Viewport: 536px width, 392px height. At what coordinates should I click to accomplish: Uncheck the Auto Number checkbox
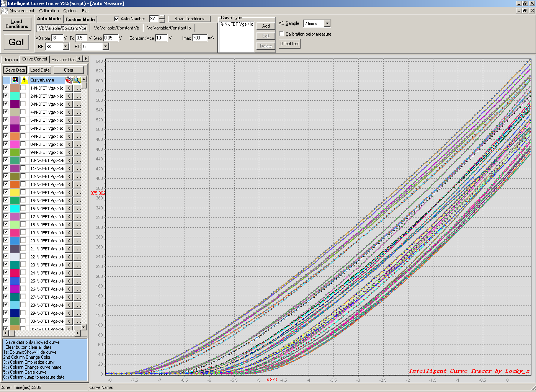[x=117, y=19]
